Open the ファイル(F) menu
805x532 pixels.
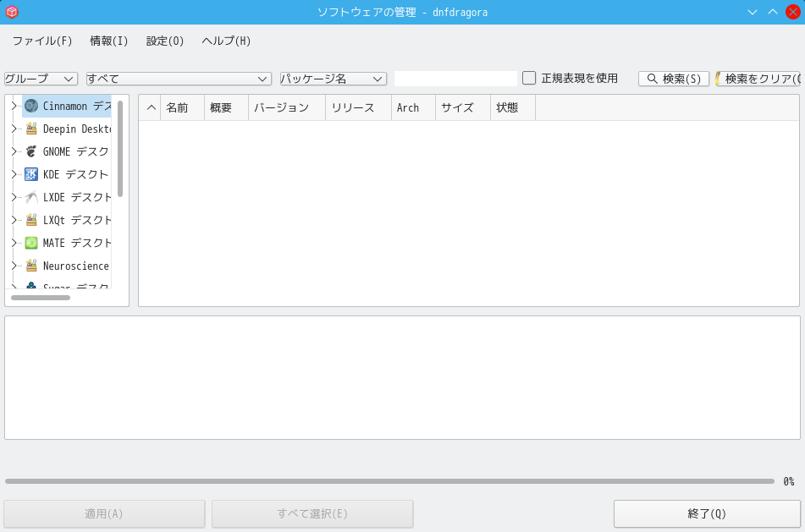(x=42, y=41)
